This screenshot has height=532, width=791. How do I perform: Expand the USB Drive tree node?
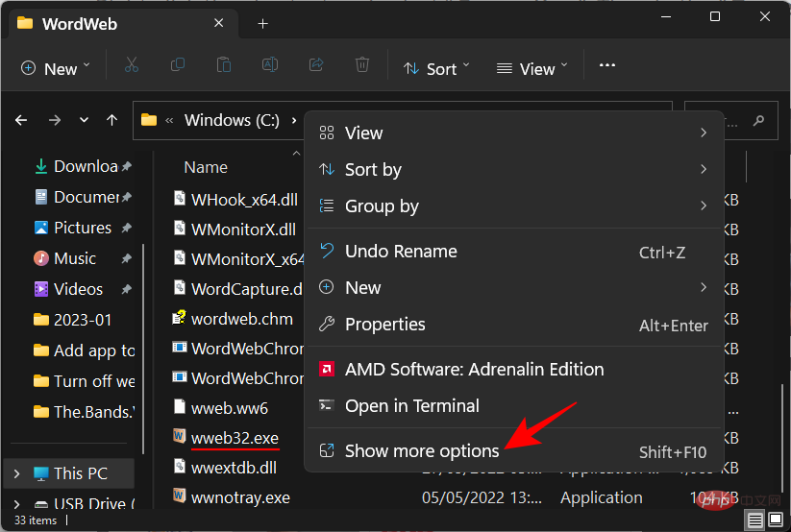16,503
